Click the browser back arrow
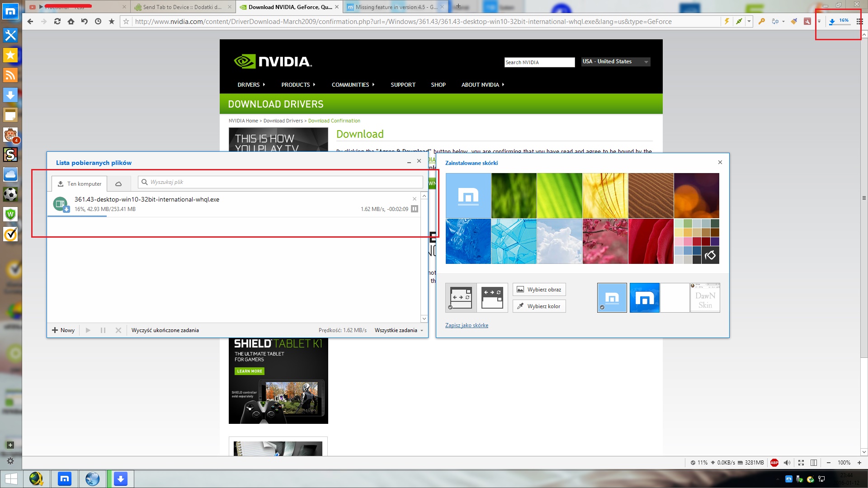 click(30, 21)
